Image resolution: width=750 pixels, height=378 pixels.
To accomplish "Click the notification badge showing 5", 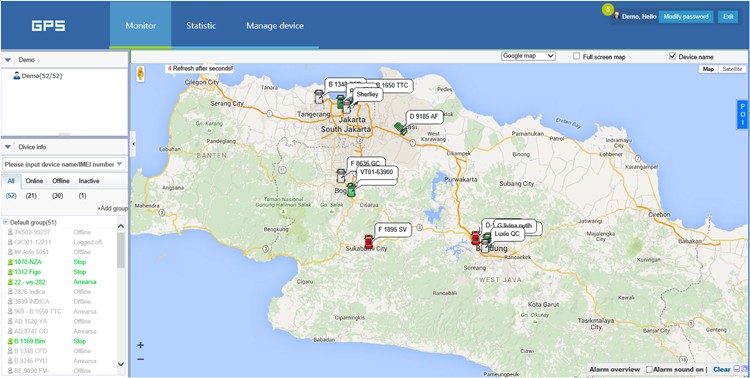I will 607,9.
